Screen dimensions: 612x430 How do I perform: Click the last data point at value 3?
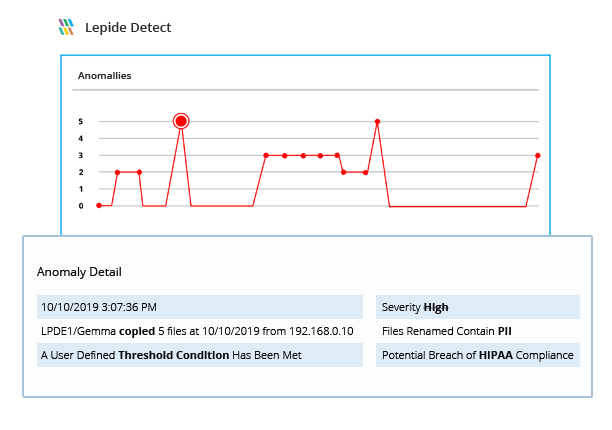point(537,156)
